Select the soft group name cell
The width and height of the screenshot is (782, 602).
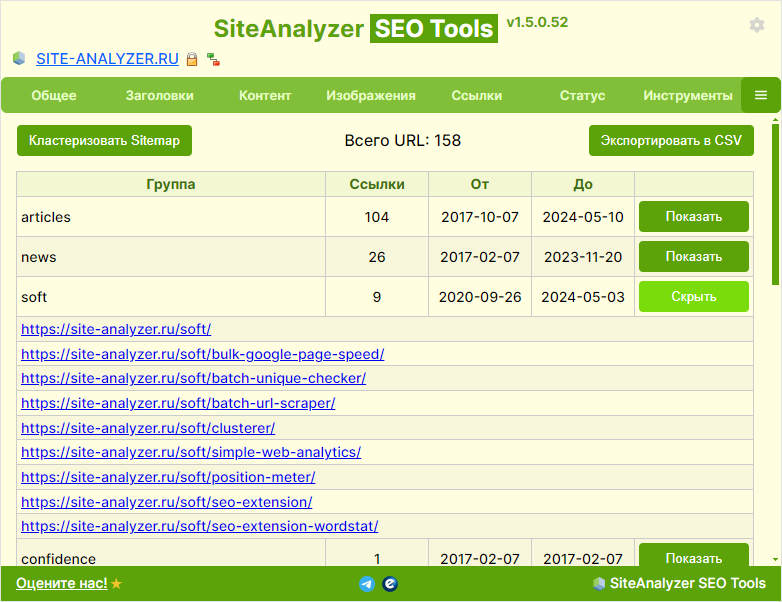(x=171, y=297)
